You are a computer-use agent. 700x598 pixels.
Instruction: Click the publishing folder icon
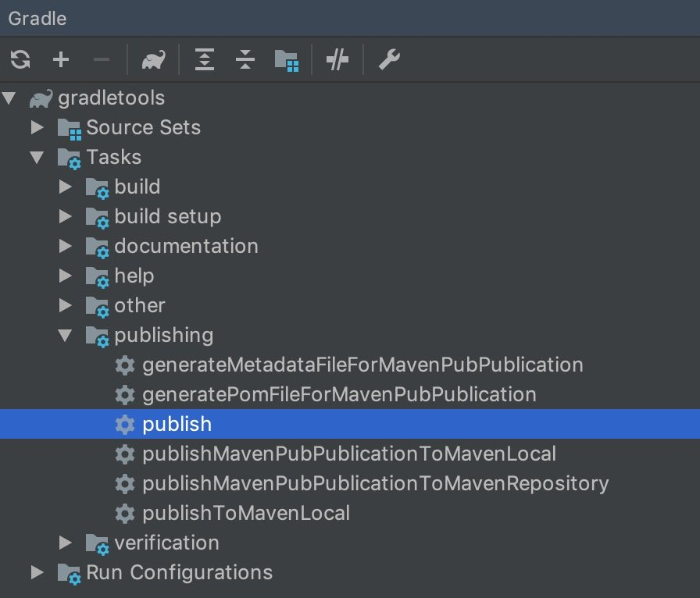98,337
